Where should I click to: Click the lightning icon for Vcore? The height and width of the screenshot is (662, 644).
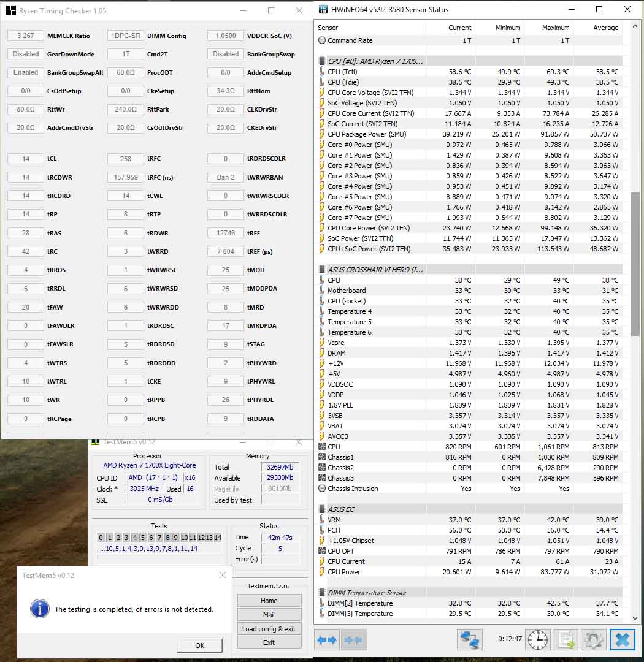pos(322,343)
